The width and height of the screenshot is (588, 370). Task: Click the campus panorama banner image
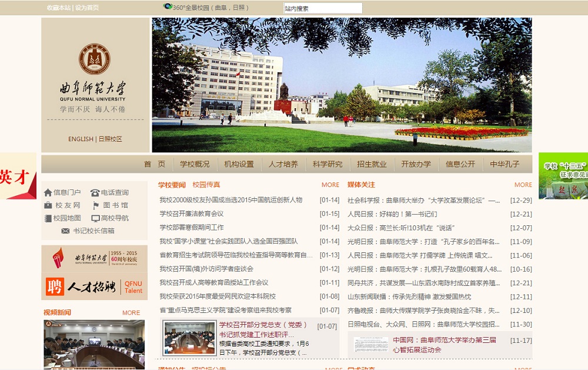point(342,85)
